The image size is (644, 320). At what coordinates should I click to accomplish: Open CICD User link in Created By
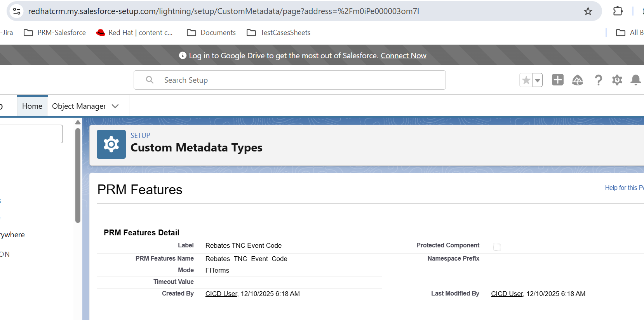tap(221, 294)
